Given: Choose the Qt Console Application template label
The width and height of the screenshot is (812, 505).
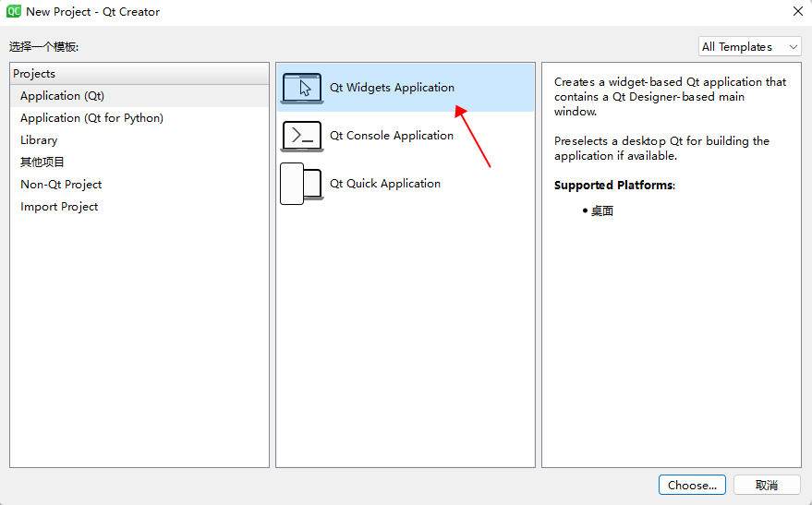Looking at the screenshot, I should pos(392,136).
